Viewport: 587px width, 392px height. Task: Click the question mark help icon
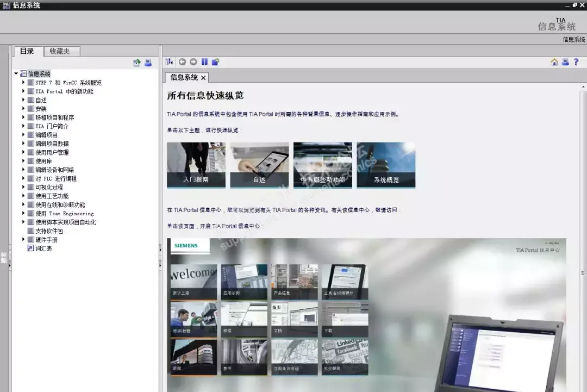(576, 62)
